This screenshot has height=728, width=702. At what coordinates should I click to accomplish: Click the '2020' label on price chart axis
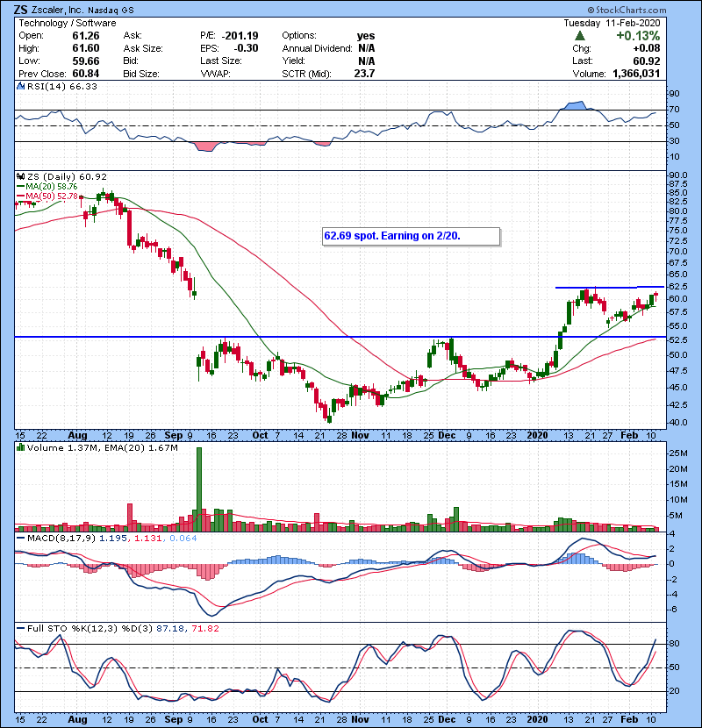coord(538,436)
